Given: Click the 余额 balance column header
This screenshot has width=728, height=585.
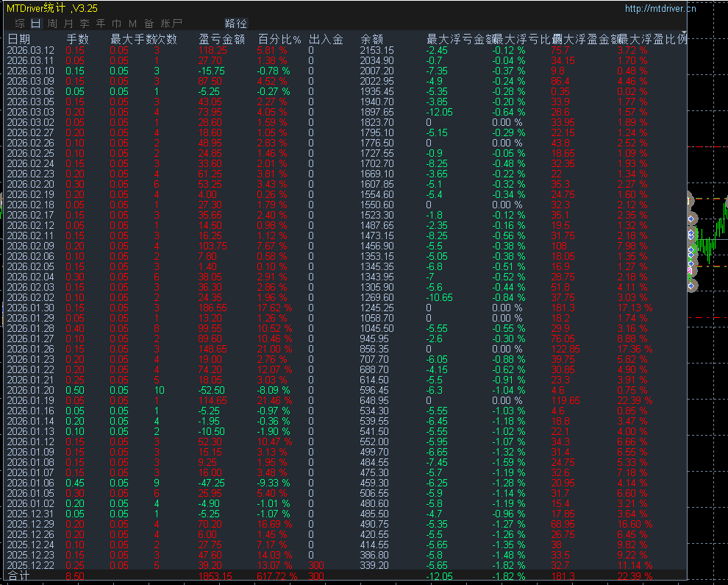Looking at the screenshot, I should point(371,39).
